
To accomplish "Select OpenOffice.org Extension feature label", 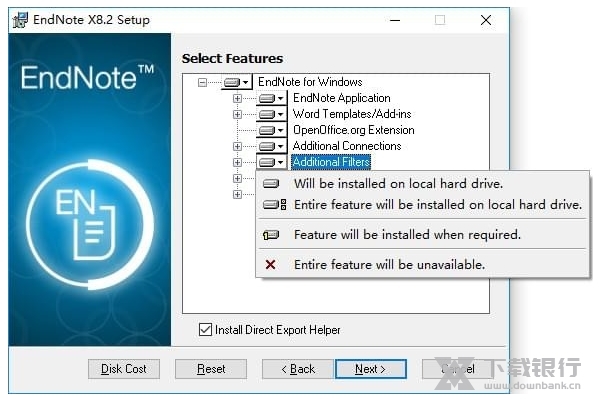I will [353, 130].
